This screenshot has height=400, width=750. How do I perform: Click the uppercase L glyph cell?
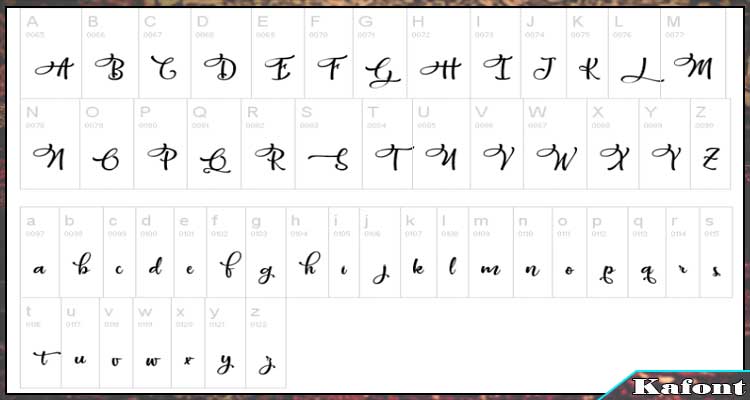click(x=635, y=53)
